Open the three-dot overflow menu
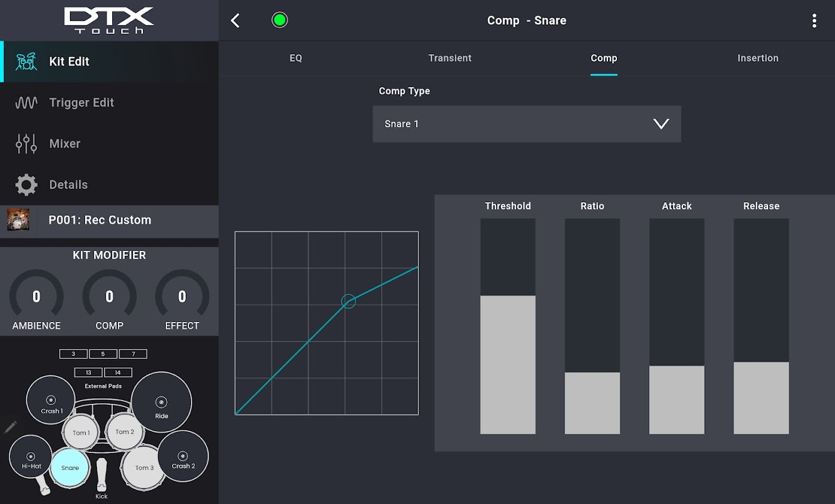The height and width of the screenshot is (504, 835). (x=814, y=21)
